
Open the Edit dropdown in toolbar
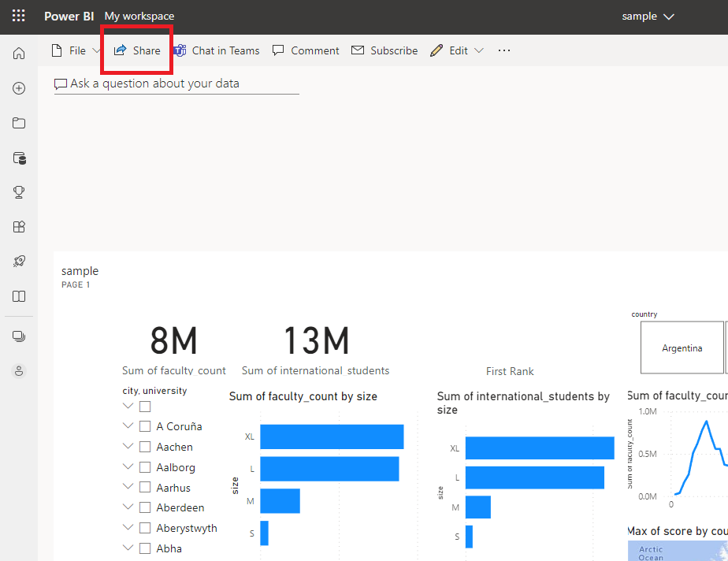point(459,50)
